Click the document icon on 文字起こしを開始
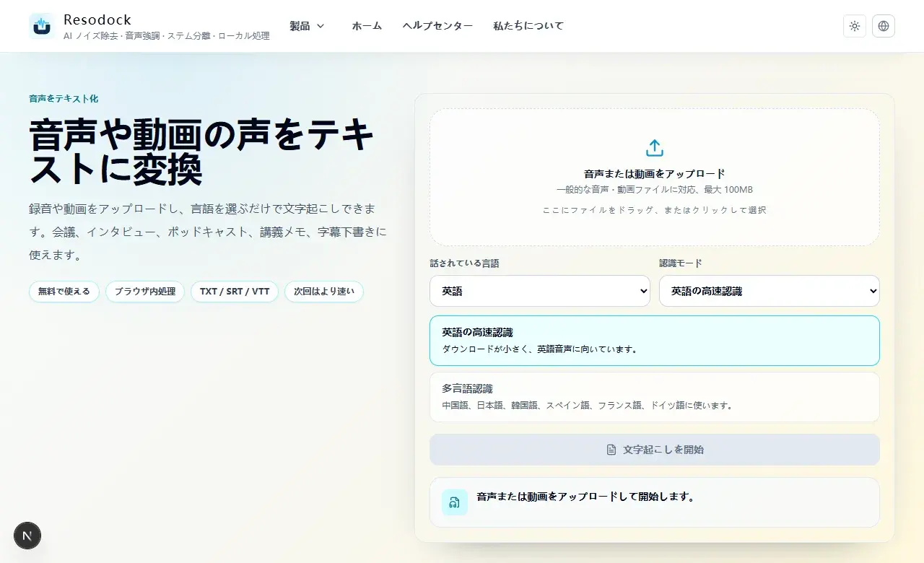The image size is (924, 563). 611,450
